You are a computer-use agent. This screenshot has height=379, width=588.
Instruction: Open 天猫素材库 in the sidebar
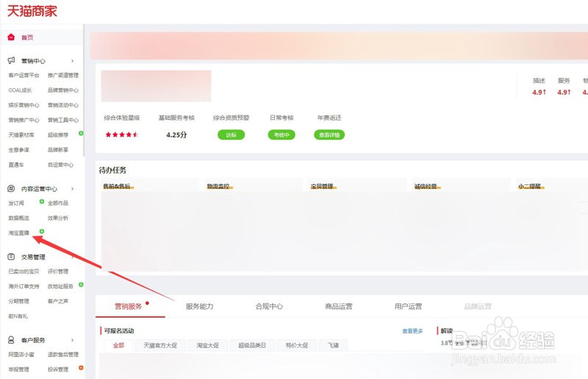(x=21, y=135)
